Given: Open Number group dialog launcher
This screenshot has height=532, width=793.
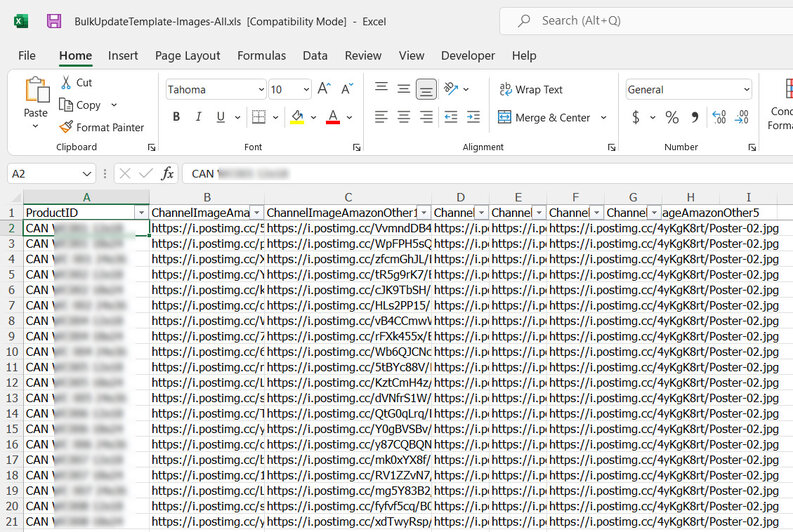Looking at the screenshot, I should pyautogui.click(x=752, y=147).
